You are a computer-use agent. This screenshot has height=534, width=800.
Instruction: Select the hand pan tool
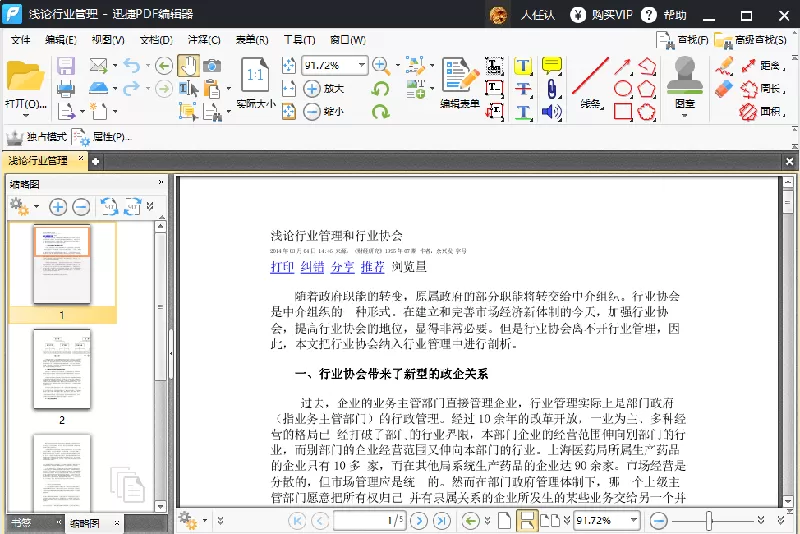[188, 66]
